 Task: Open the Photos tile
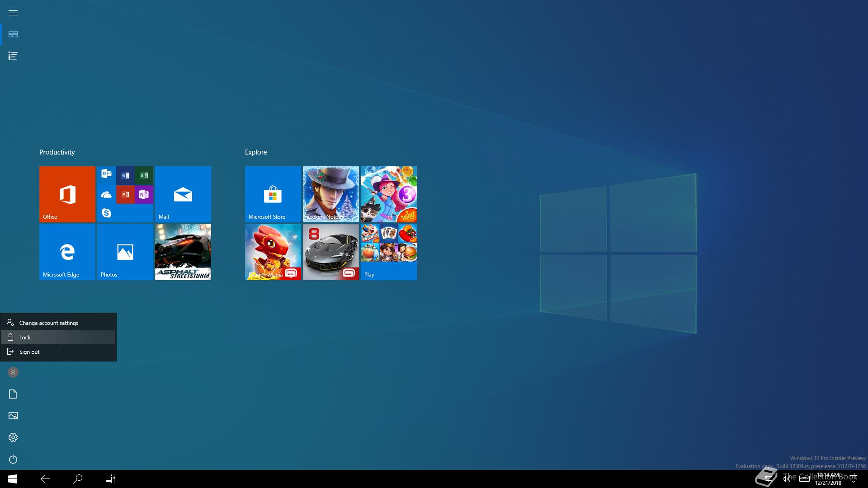tap(125, 252)
